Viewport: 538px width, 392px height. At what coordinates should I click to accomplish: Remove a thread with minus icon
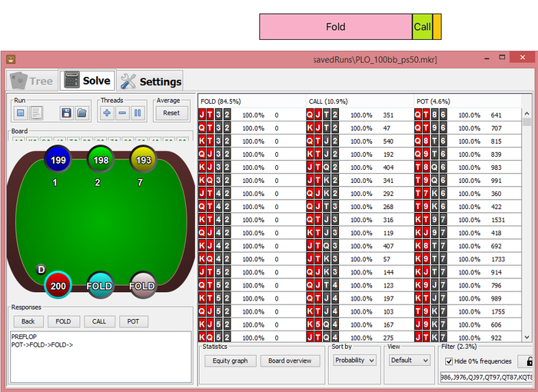(x=122, y=112)
